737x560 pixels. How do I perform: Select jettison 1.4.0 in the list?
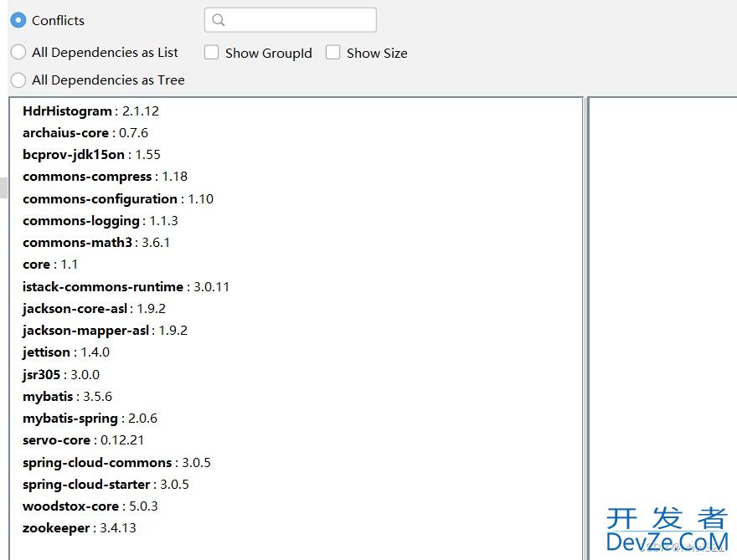[65, 352]
